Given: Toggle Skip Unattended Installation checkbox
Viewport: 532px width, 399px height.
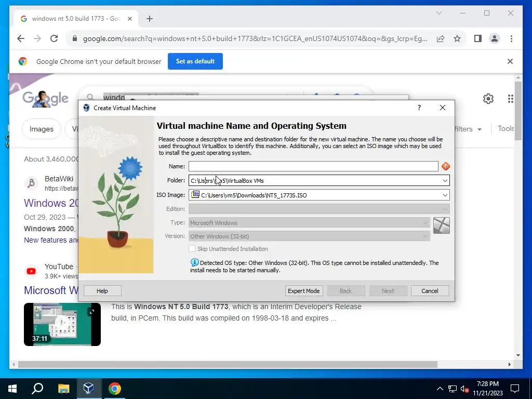Looking at the screenshot, I should [192, 249].
